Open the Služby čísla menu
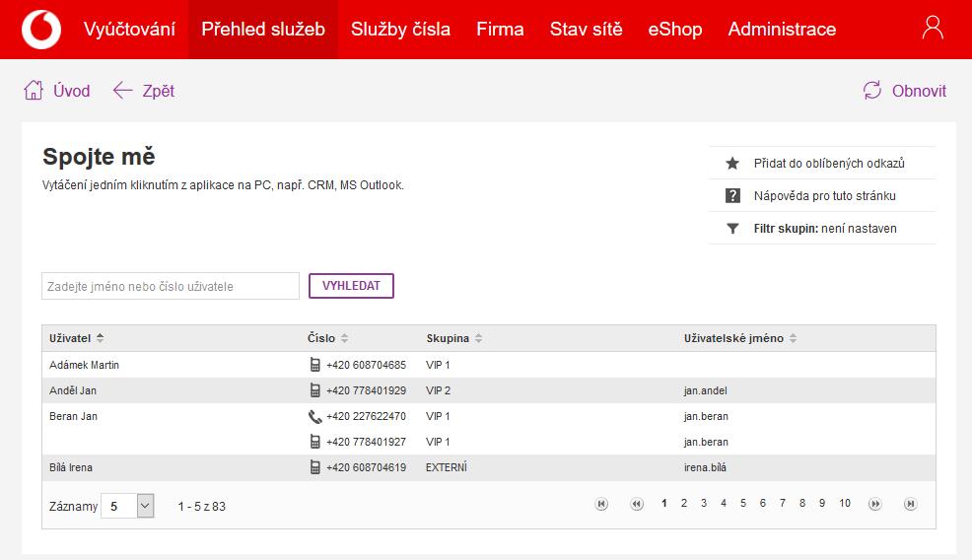Screen dimensions: 972x560 pos(400,30)
